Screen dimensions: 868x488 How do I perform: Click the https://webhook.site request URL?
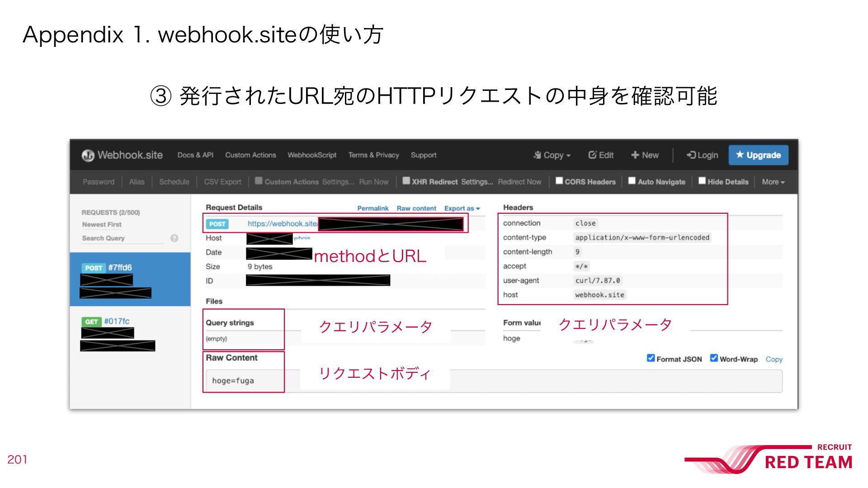click(x=283, y=224)
